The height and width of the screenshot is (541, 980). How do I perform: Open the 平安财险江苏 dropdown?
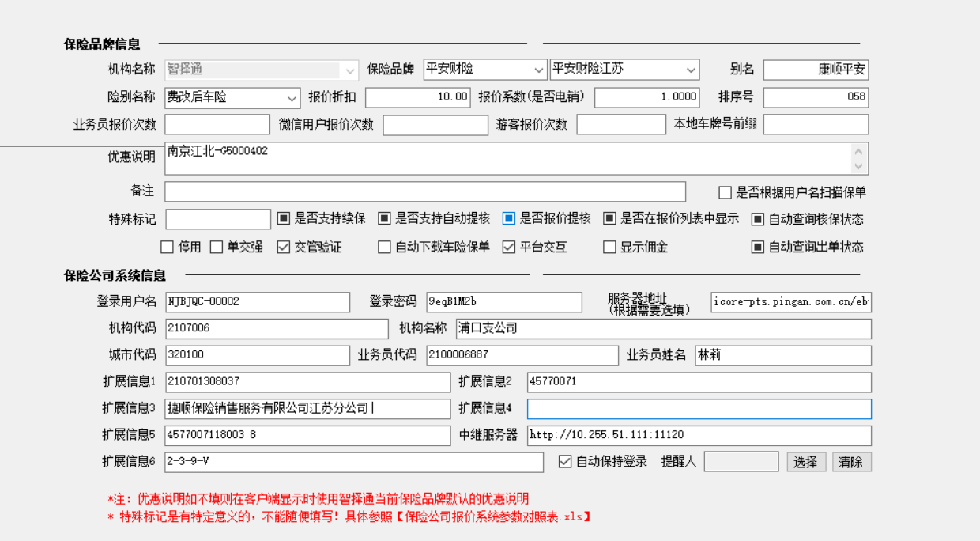624,70
